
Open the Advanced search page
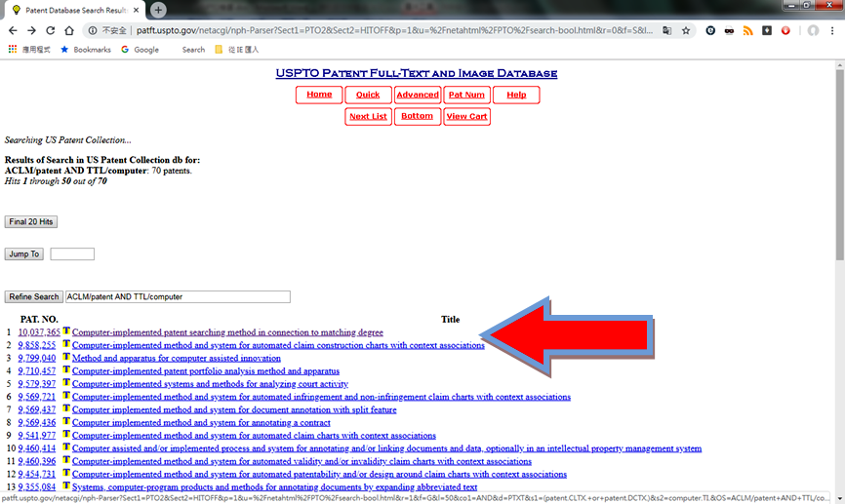click(418, 95)
